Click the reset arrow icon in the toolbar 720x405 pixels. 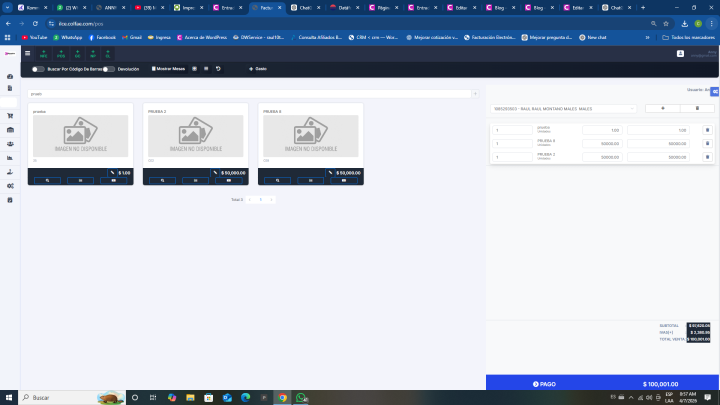coord(218,69)
